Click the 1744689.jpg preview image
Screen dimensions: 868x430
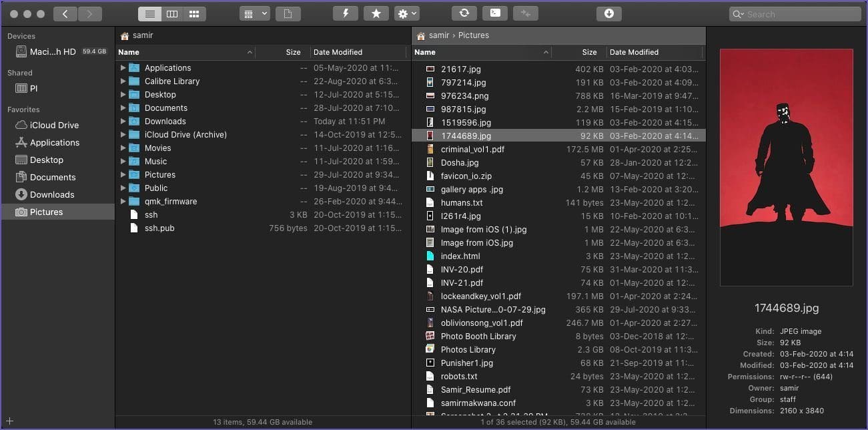click(x=787, y=167)
